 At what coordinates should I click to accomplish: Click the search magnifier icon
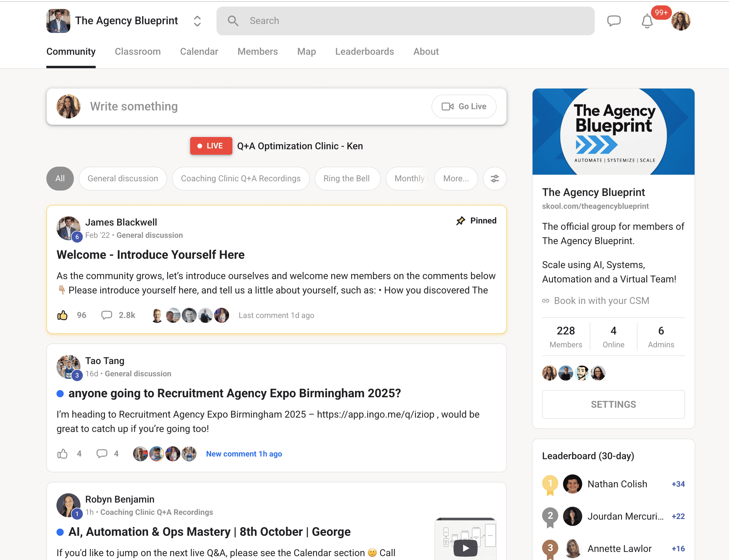pyautogui.click(x=233, y=21)
